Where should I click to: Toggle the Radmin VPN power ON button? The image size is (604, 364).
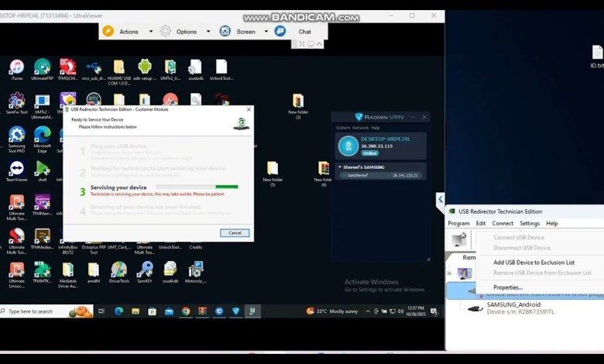[348, 146]
